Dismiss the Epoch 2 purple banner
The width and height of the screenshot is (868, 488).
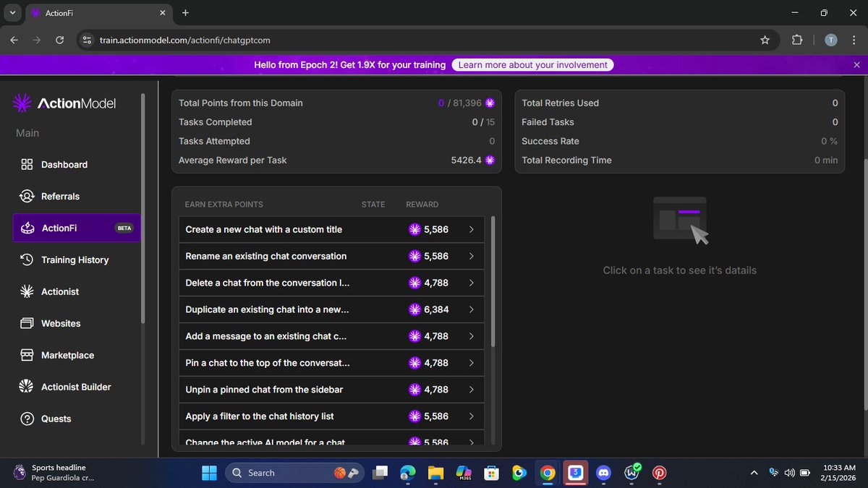click(x=857, y=65)
